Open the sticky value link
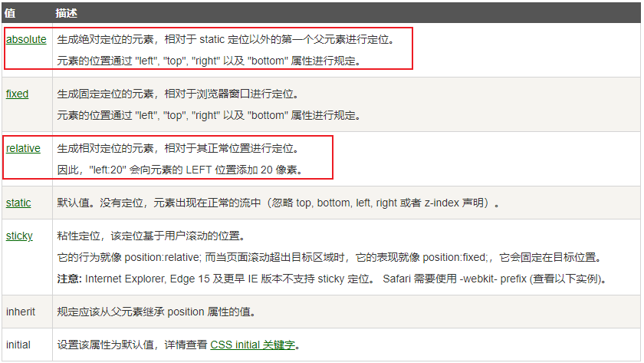The image size is (644, 363). [19, 236]
